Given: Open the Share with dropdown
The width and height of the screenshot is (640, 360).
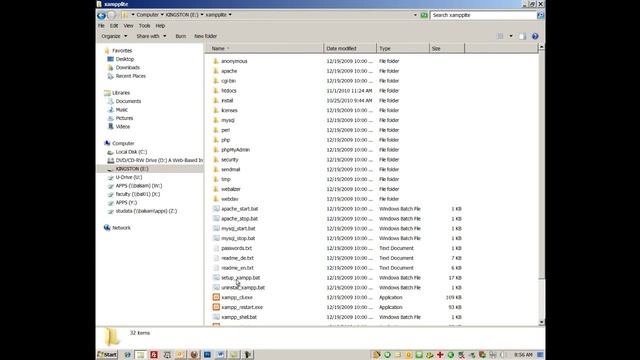Looking at the screenshot, I should pyautogui.click(x=151, y=36).
